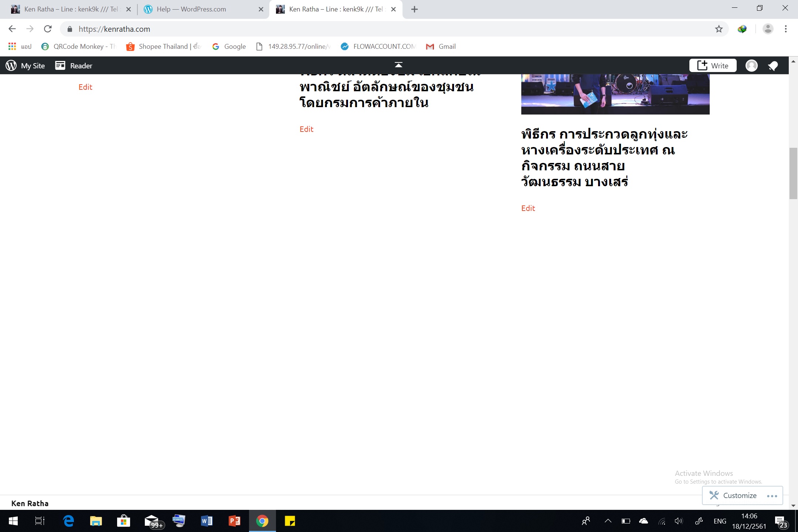Viewport: 798px width, 532px height.
Task: Open a new browser tab
Action: click(414, 9)
